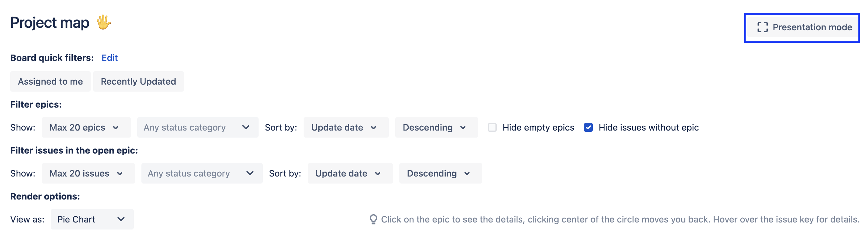Open the Update date dropdown under Filter epics
Image resolution: width=868 pixels, height=241 pixels.
345,127
